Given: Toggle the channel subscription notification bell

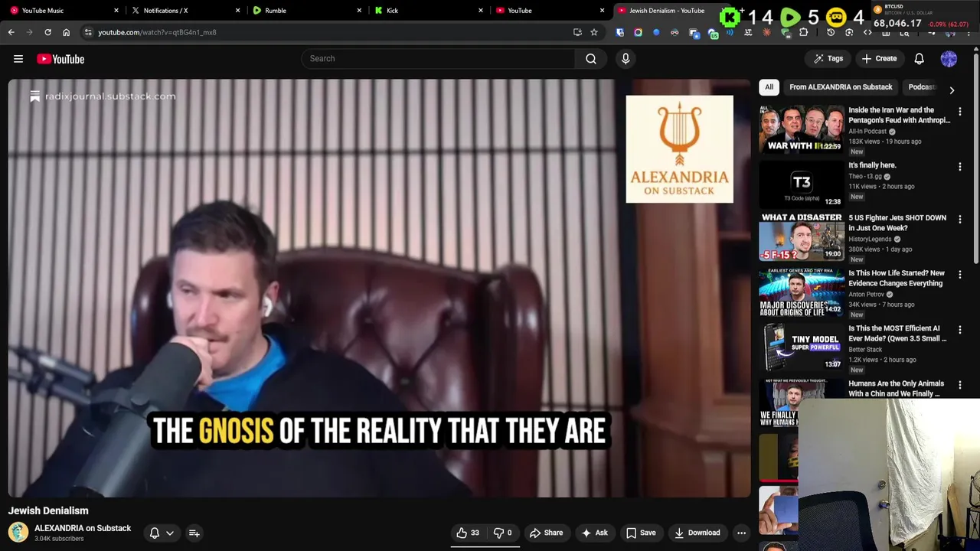Looking at the screenshot, I should pyautogui.click(x=155, y=533).
